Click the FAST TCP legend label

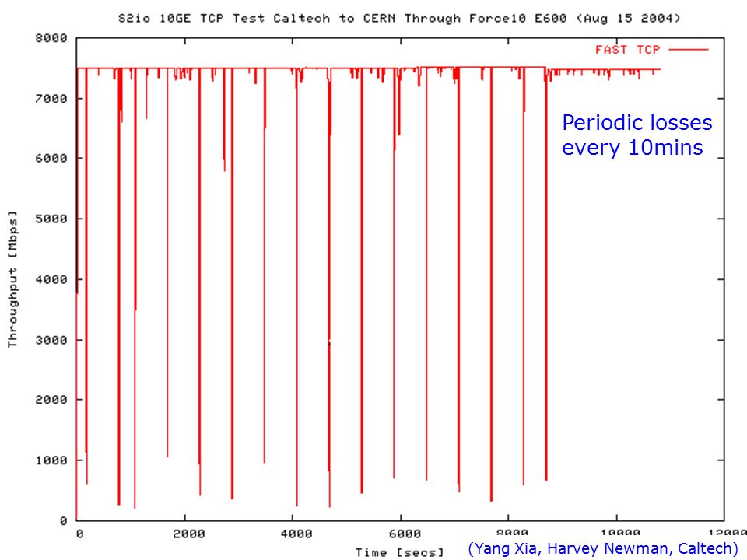click(x=627, y=50)
